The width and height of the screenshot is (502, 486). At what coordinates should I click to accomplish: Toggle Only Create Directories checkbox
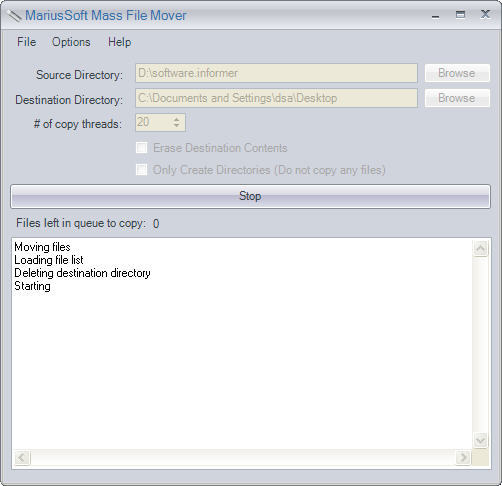(142, 170)
